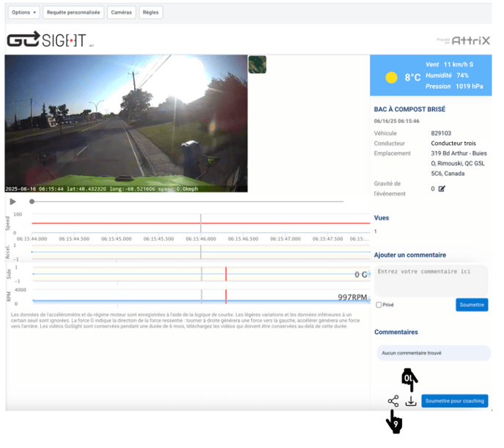Click the Humidité 74% reading
Screen dimensions: 504x448
point(447,75)
